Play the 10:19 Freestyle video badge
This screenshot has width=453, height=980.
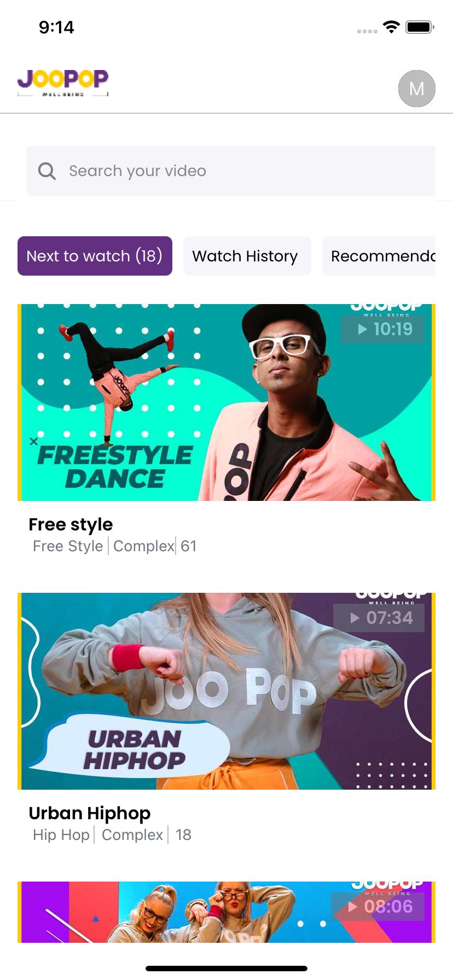[382, 329]
